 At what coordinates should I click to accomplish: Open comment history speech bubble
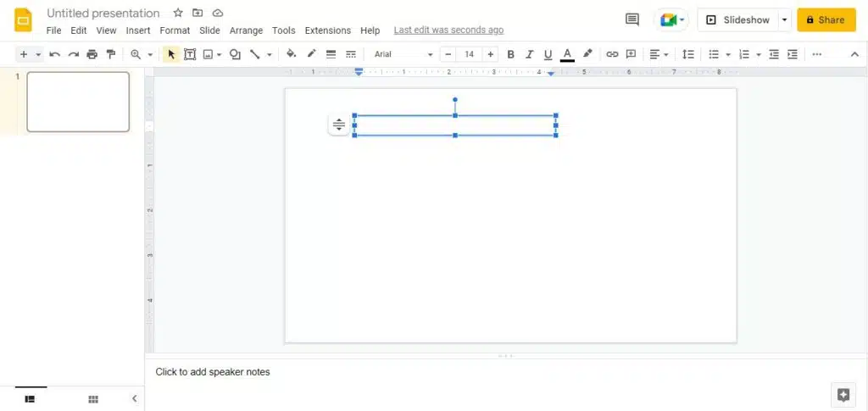pos(632,19)
